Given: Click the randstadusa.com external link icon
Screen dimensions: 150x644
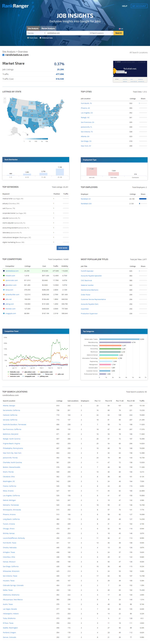Looking at the screenshot, I should coord(4,55).
